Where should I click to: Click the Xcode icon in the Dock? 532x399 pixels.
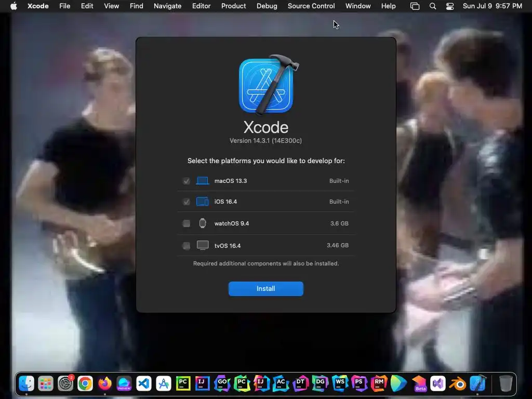pyautogui.click(x=477, y=383)
